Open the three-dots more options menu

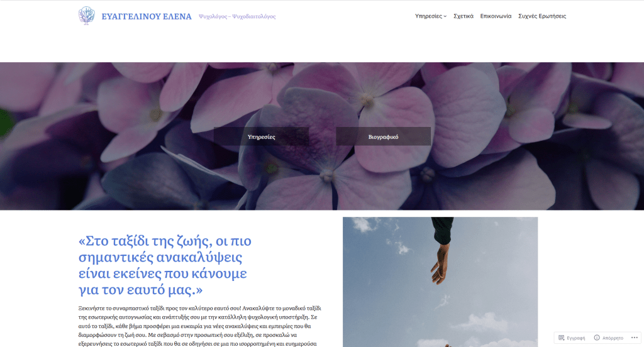[x=634, y=338]
